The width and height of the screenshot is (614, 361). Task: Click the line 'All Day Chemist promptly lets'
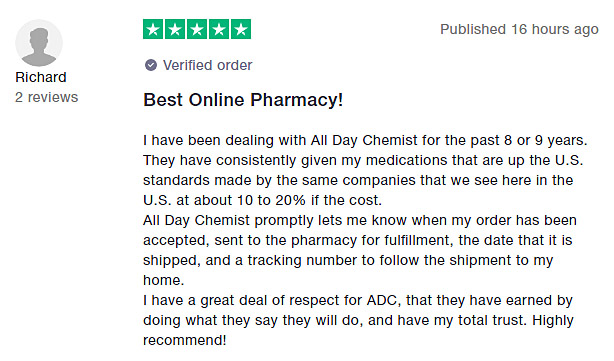click(x=360, y=220)
